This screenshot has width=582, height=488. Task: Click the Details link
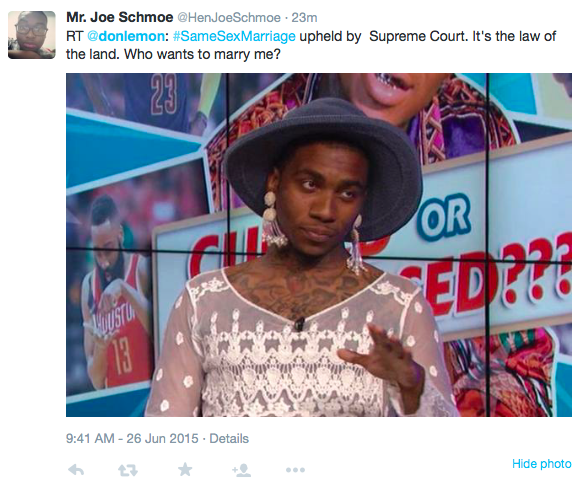[x=229, y=439]
